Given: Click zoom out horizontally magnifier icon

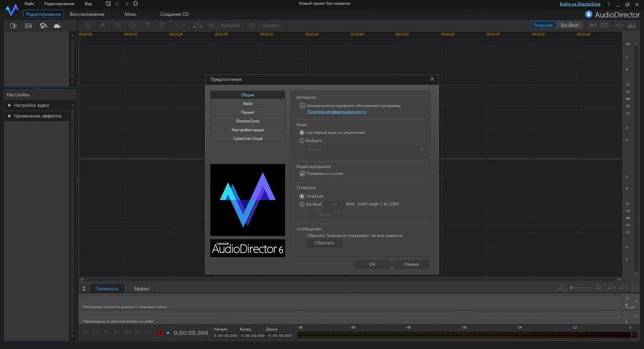Looking at the screenshot, I should tap(562, 288).
